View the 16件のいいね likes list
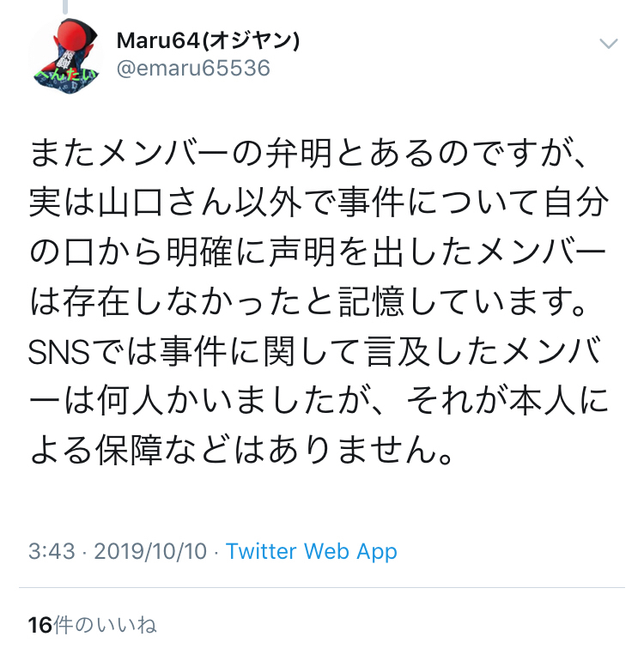 coord(92,625)
